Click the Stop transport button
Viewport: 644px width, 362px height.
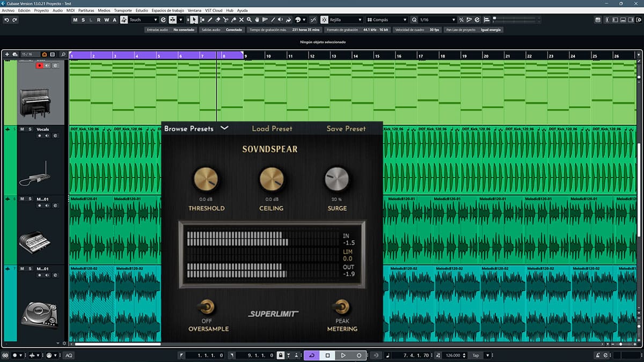point(327,356)
